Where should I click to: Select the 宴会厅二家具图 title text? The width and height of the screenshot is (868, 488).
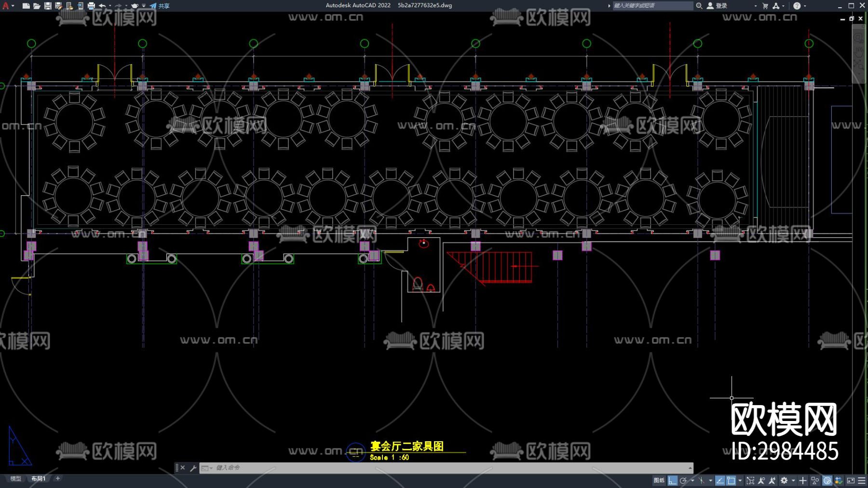click(407, 446)
